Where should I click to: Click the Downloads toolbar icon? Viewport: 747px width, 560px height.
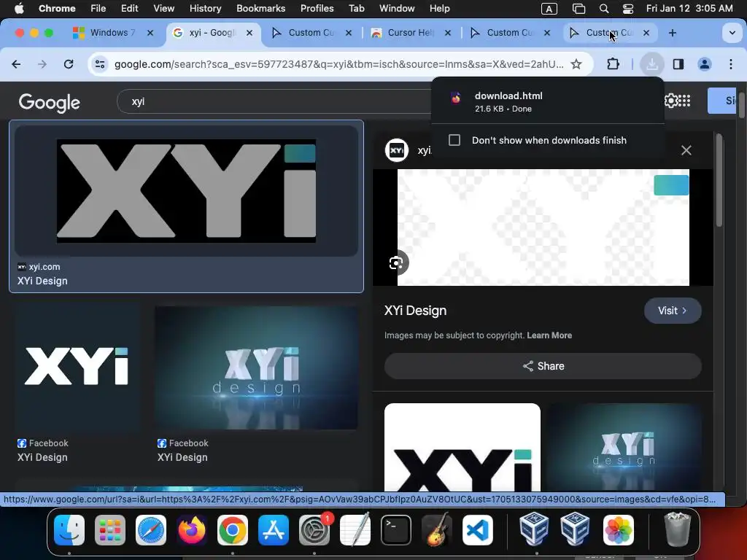652,64
